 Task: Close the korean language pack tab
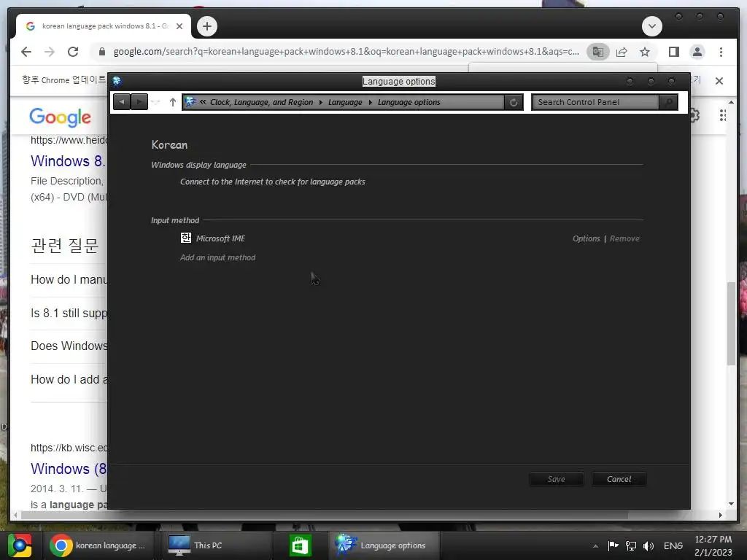179,26
